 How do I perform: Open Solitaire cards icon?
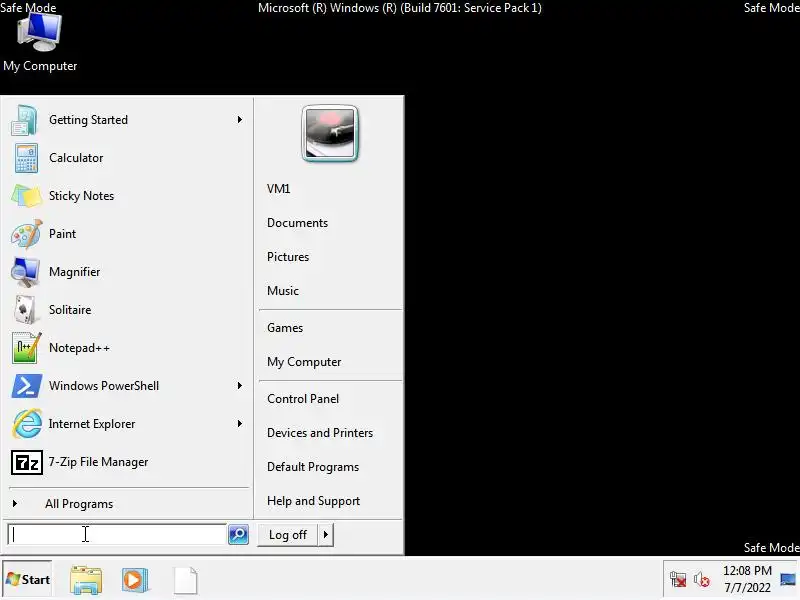tap(25, 310)
